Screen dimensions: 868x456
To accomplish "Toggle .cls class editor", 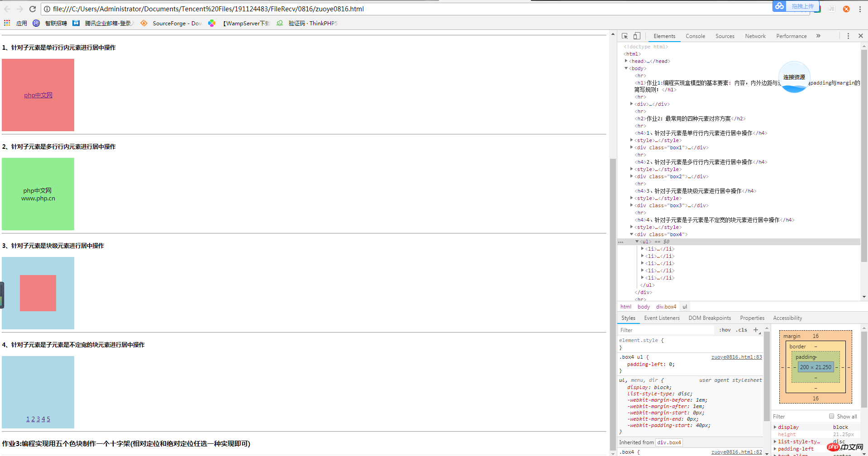I will point(741,330).
